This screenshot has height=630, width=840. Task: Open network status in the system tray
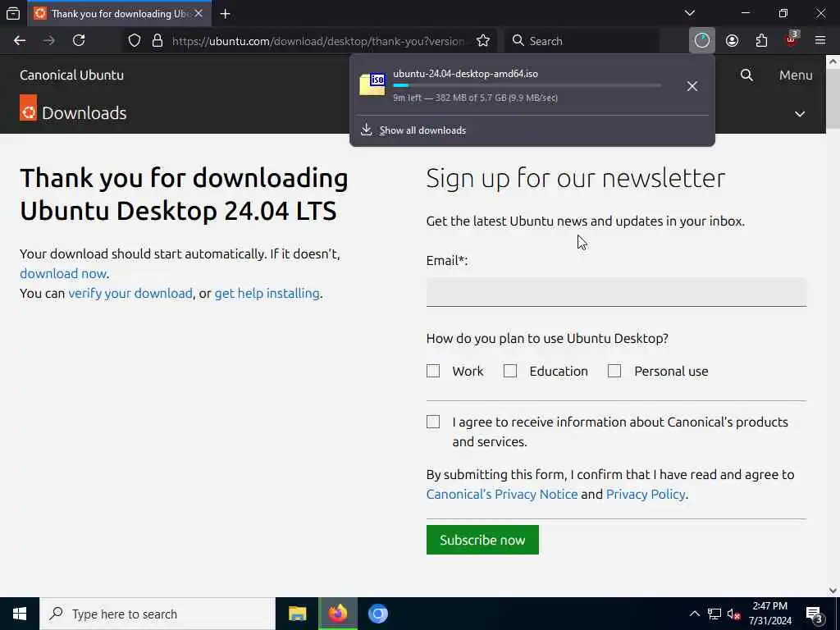tap(714, 614)
